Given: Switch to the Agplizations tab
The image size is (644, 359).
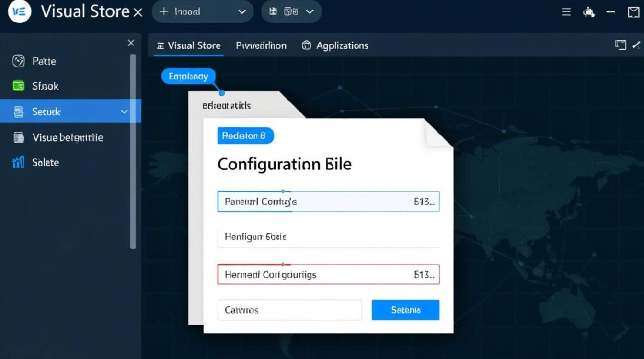Looking at the screenshot, I should [335, 45].
